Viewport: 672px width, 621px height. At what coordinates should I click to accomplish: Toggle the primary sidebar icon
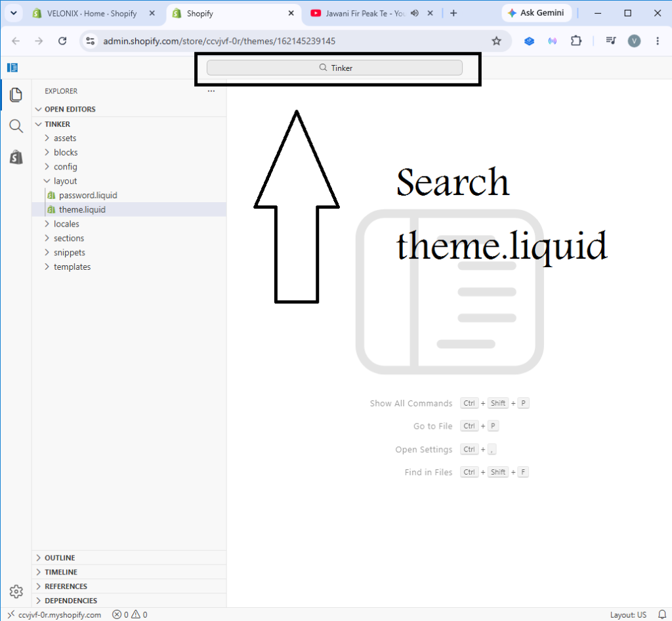coord(12,68)
